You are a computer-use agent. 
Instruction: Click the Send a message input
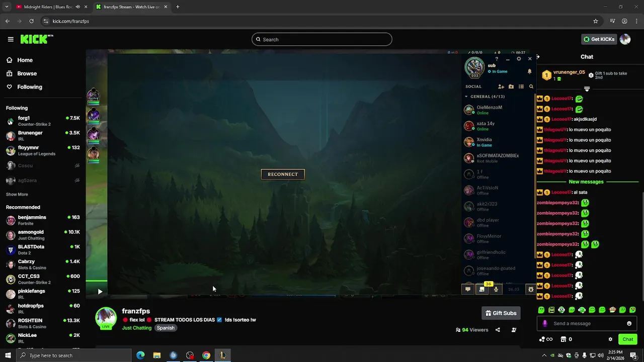[587, 323]
